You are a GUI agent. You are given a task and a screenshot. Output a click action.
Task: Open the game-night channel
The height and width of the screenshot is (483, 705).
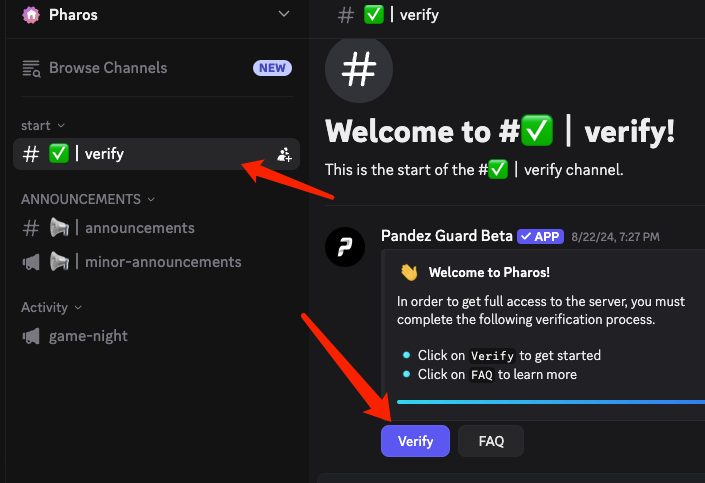click(88, 336)
